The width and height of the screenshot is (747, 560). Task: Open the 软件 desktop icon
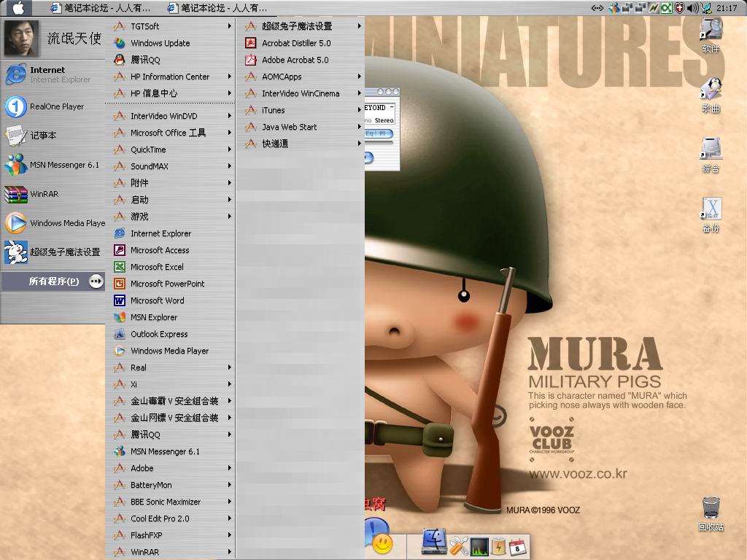[x=711, y=35]
